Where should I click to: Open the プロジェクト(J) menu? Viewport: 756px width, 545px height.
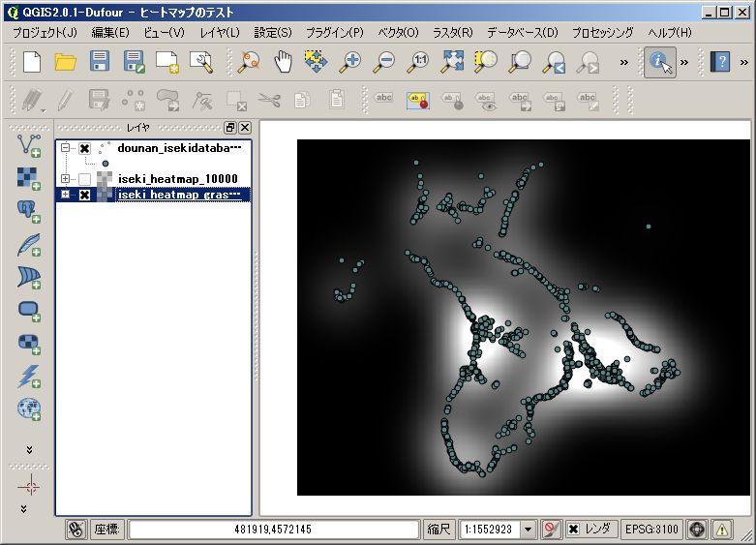coord(45,32)
